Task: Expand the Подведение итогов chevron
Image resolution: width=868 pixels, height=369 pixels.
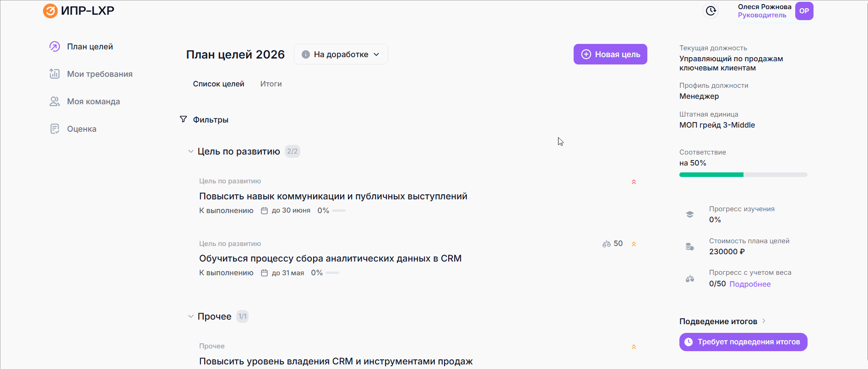Action: (x=764, y=321)
